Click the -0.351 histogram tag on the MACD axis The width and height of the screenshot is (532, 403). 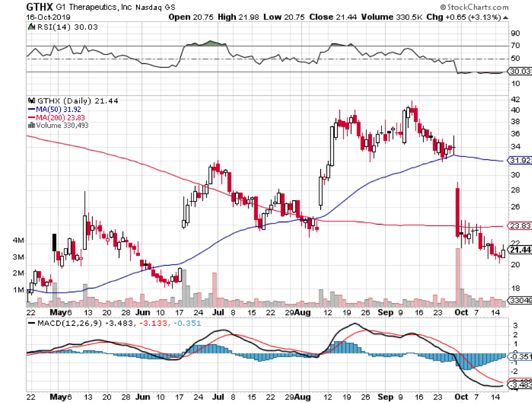point(519,357)
